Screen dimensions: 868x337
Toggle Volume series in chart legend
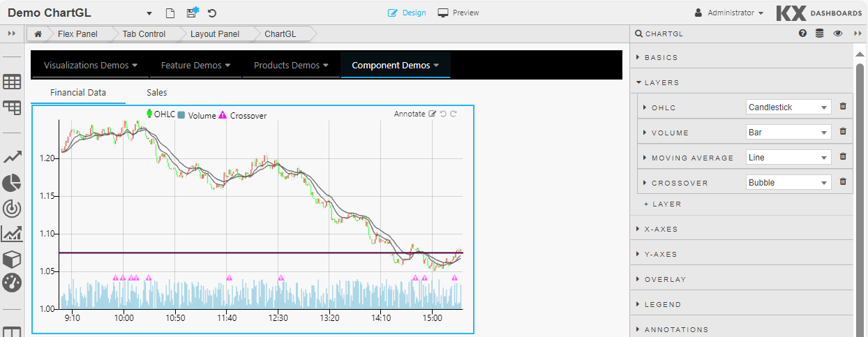click(197, 116)
